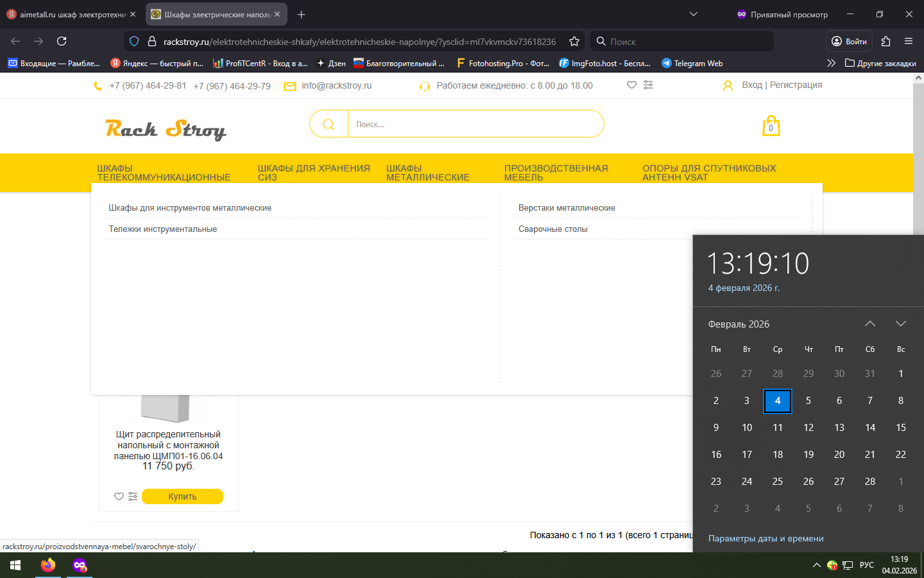Click the user account icon by Вход
Viewport: 924px width, 578px height.
point(728,85)
